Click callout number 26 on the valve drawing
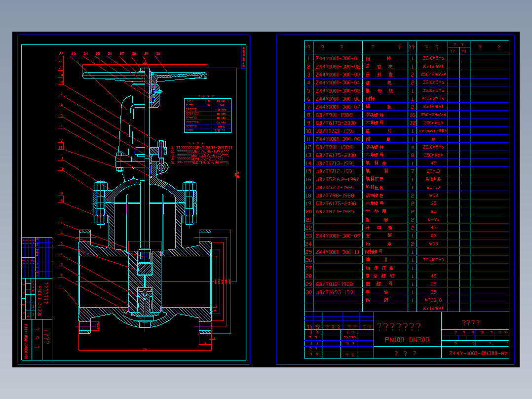532x399 pixels. (110, 54)
